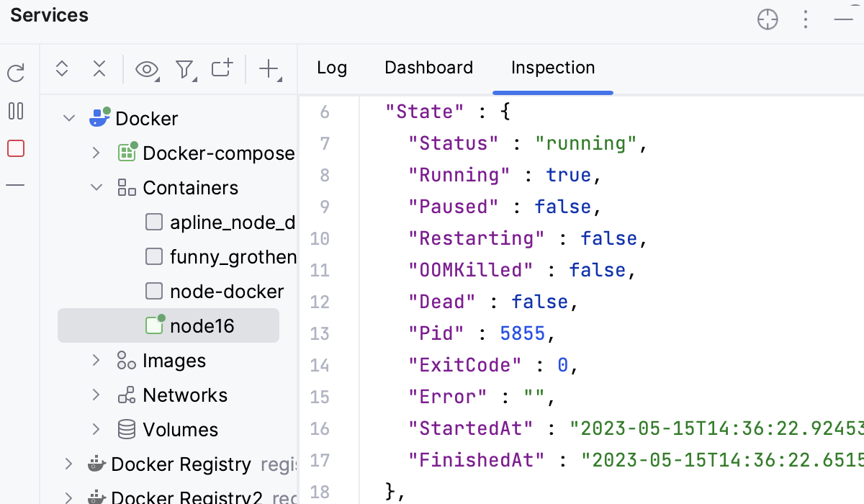
Task: Open the Log tab
Action: 332,67
